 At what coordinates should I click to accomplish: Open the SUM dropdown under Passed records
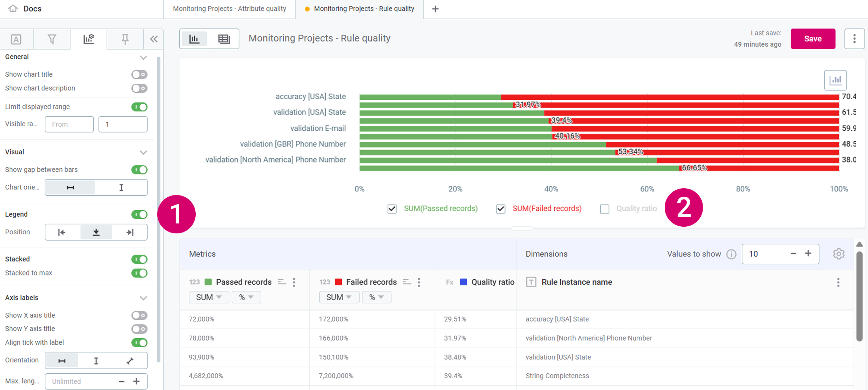pyautogui.click(x=209, y=297)
